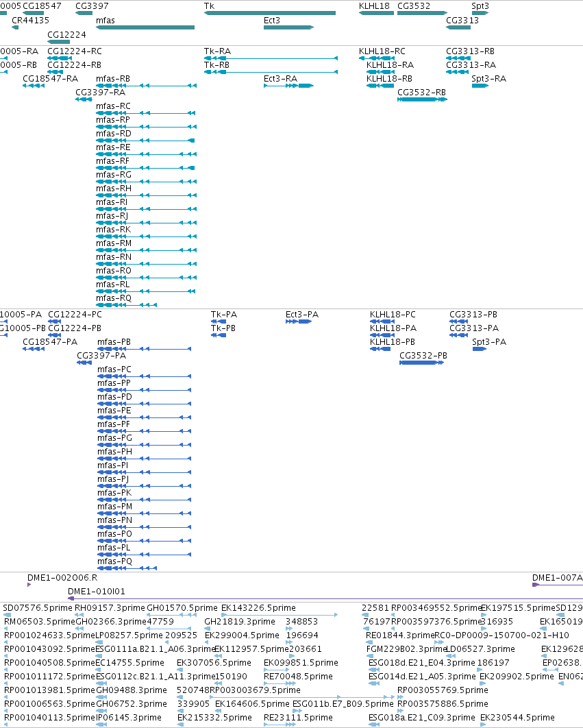This screenshot has height=728, width=583.
Task: Open the CG3313-RB transcript
Action: coord(458,58)
